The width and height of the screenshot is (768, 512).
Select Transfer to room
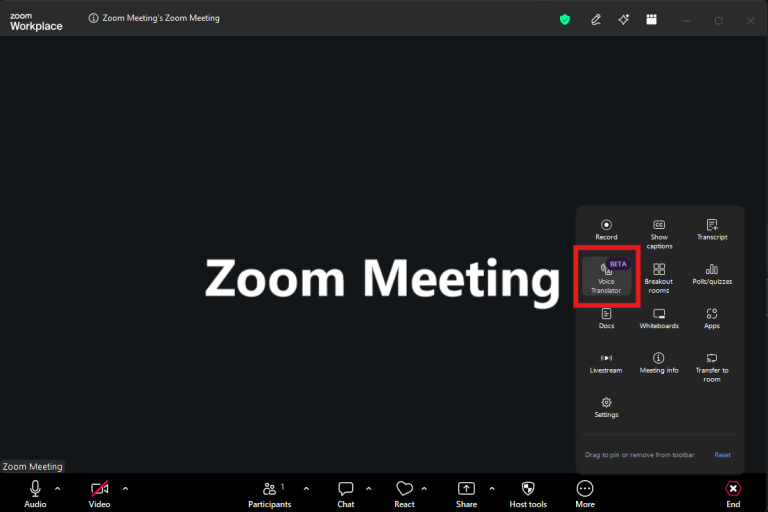[712, 367]
